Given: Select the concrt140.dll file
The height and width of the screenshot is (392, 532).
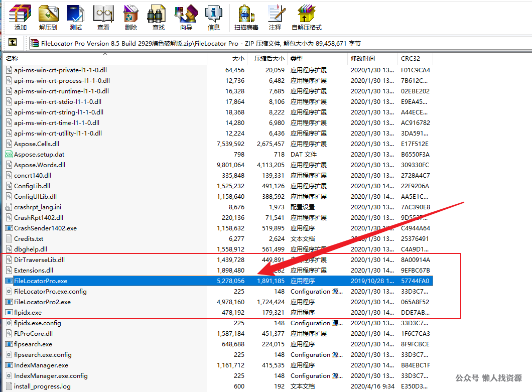Looking at the screenshot, I should 33,175.
